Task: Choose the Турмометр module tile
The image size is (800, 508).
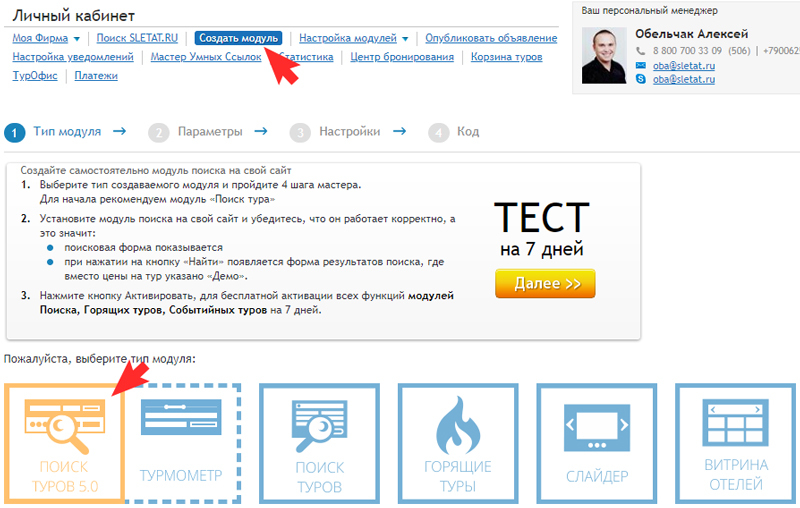Action: pyautogui.click(x=181, y=443)
